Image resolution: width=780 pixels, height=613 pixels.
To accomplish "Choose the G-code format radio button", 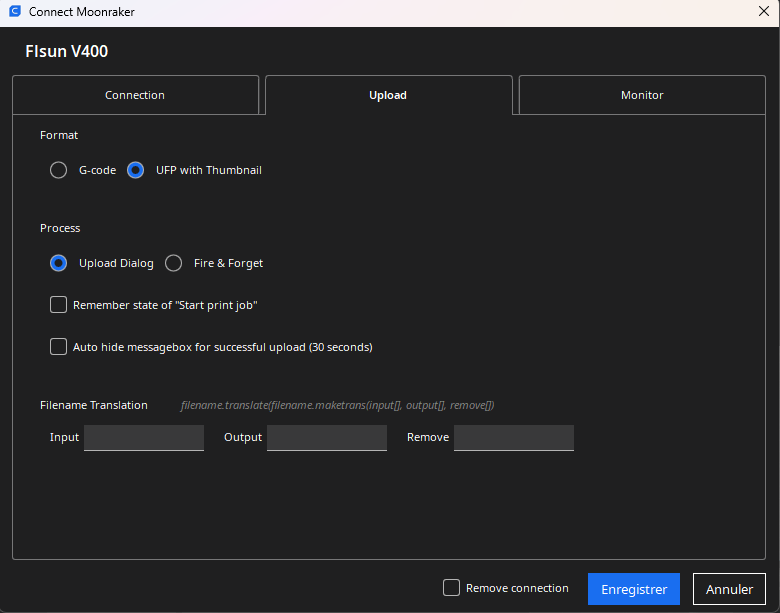I will (x=58, y=170).
